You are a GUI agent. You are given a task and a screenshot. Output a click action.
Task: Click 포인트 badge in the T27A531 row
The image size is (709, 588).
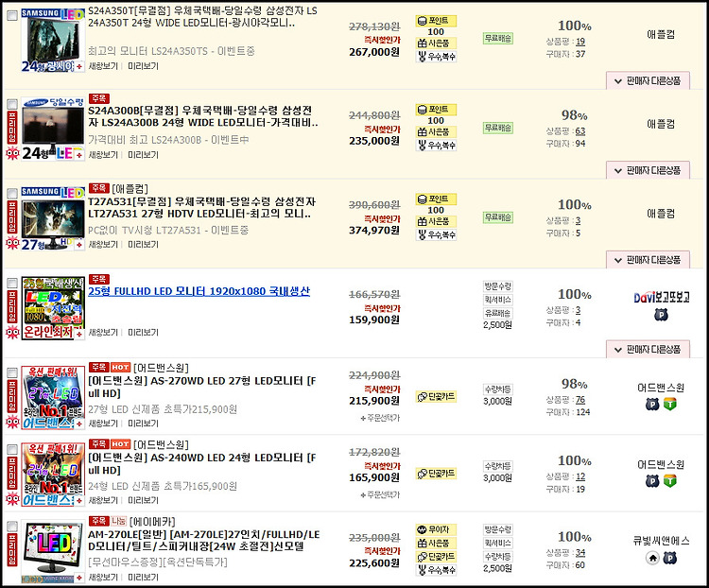[x=436, y=199]
